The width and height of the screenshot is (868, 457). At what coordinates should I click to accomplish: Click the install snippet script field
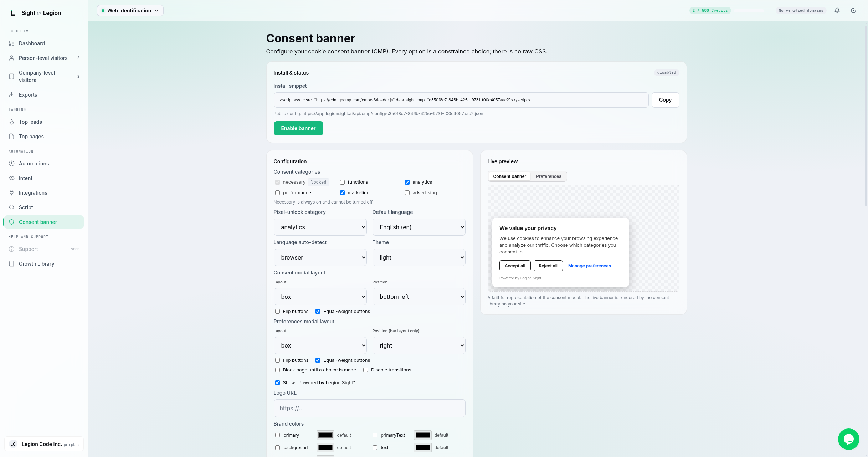click(x=461, y=100)
